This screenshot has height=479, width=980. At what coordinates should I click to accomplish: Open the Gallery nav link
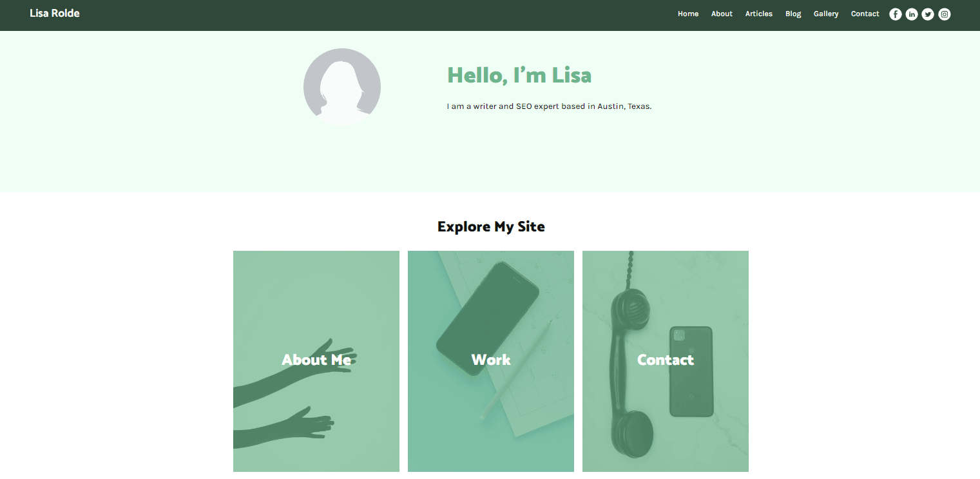[x=826, y=14]
